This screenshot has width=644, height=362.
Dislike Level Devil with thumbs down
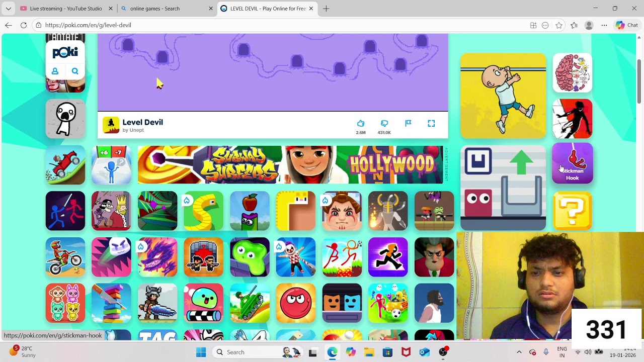(x=384, y=123)
